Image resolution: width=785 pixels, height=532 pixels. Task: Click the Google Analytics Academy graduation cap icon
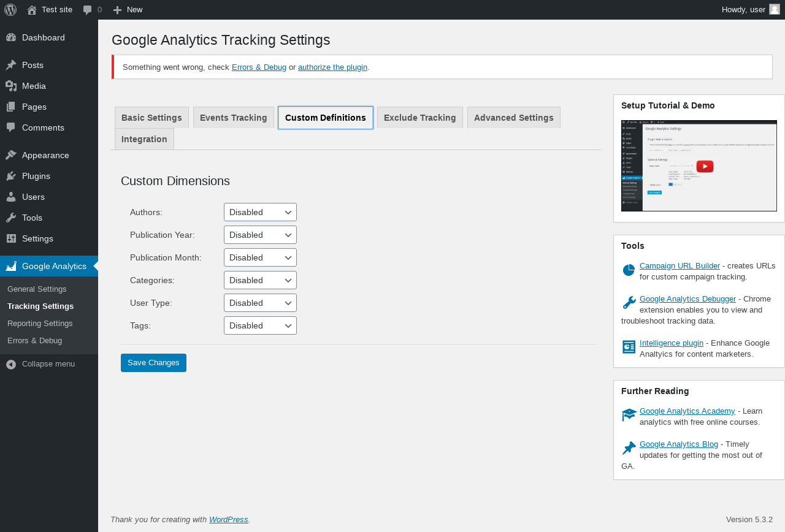point(629,415)
